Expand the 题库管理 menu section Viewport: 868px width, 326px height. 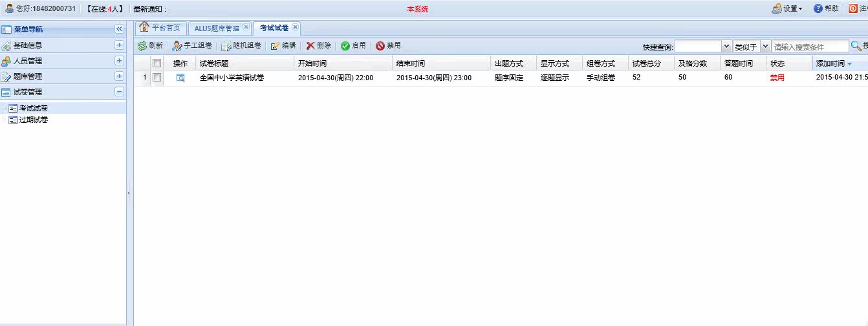pos(119,76)
